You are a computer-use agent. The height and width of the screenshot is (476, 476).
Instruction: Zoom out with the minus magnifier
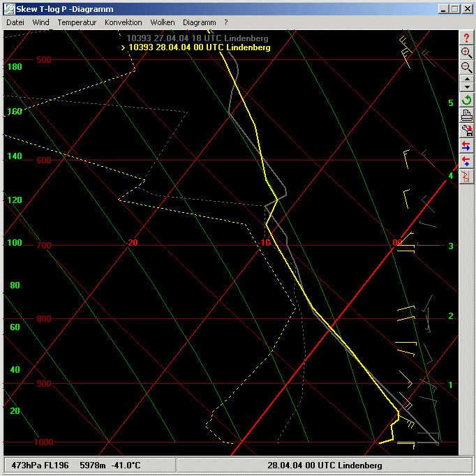pos(467,67)
